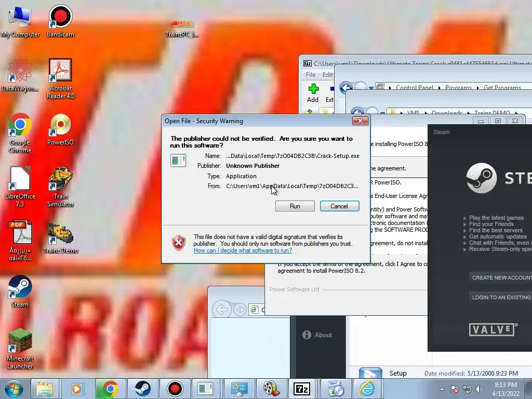Launch Bandicam from the desktop
This screenshot has height=399, width=532.
[60, 21]
